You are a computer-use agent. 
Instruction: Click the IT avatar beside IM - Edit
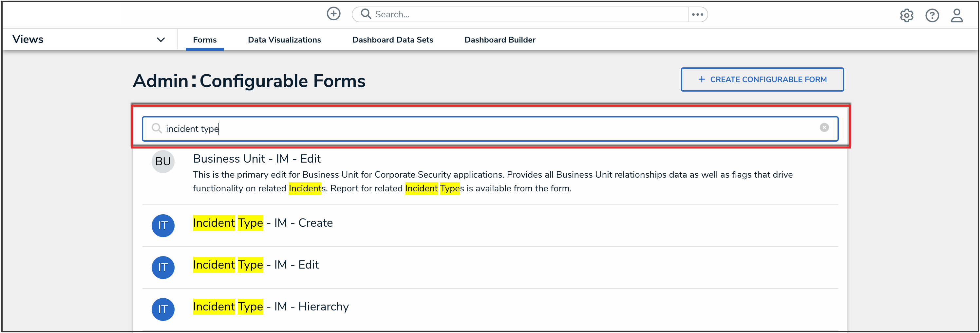tap(163, 267)
